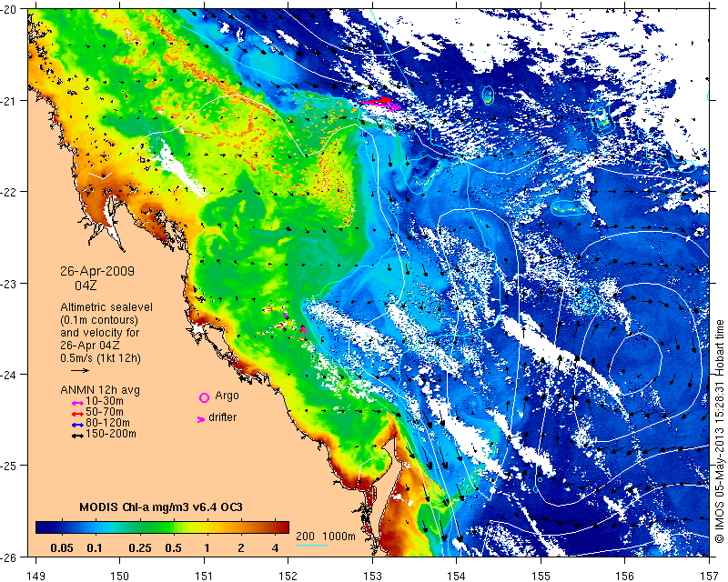Click the magenta 10-30m legend arrow
728x582 pixels.
click(x=77, y=403)
